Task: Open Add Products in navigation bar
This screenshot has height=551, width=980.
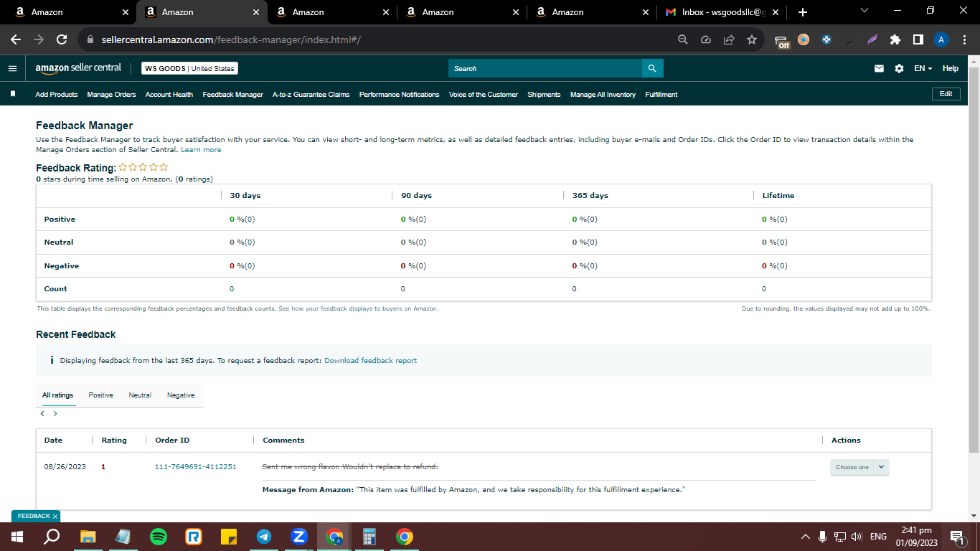Action: [x=57, y=95]
